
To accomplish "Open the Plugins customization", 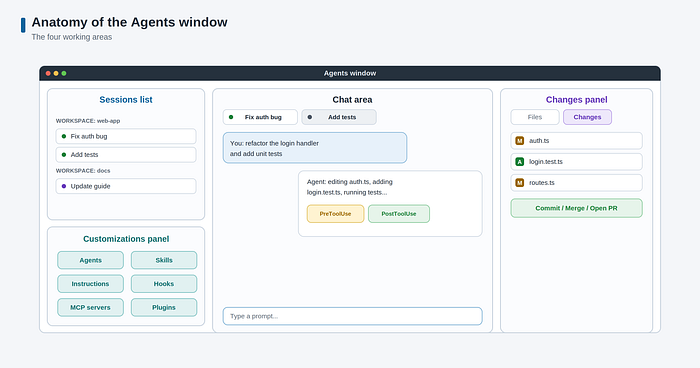I will 164,307.
